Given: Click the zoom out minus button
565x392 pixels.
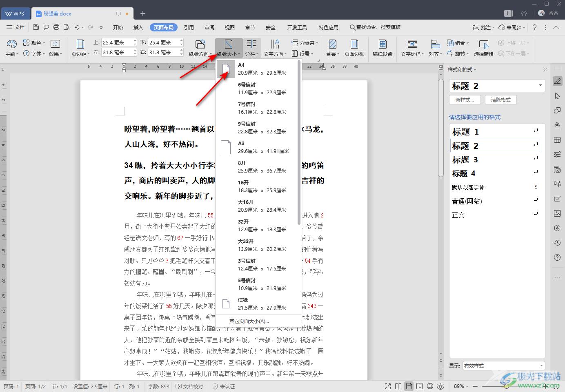Looking at the screenshot, I should 475,386.
